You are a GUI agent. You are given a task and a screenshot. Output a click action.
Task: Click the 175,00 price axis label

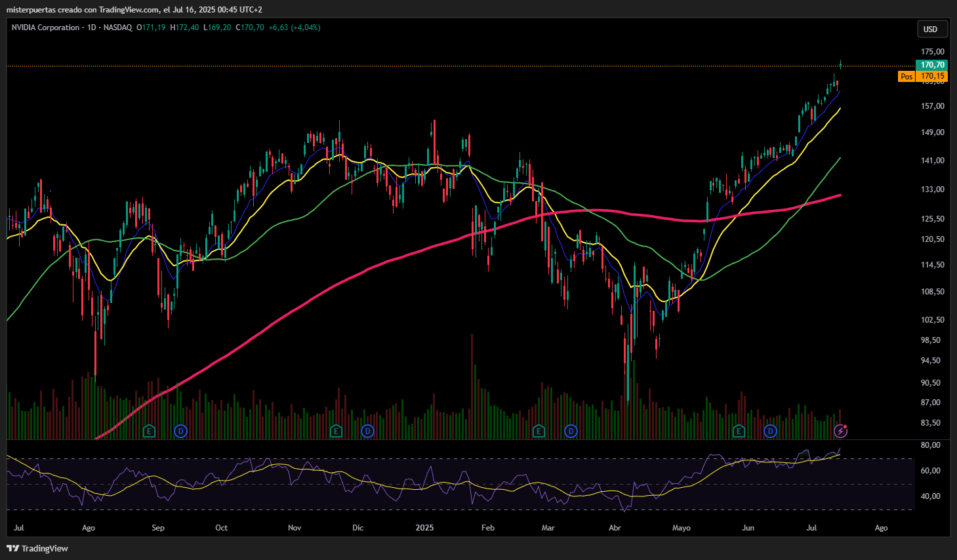[x=933, y=52]
